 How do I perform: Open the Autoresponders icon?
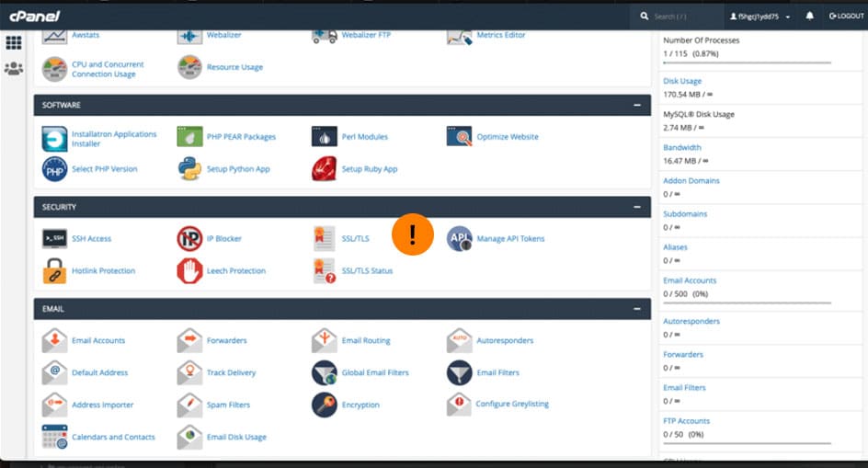pos(460,340)
